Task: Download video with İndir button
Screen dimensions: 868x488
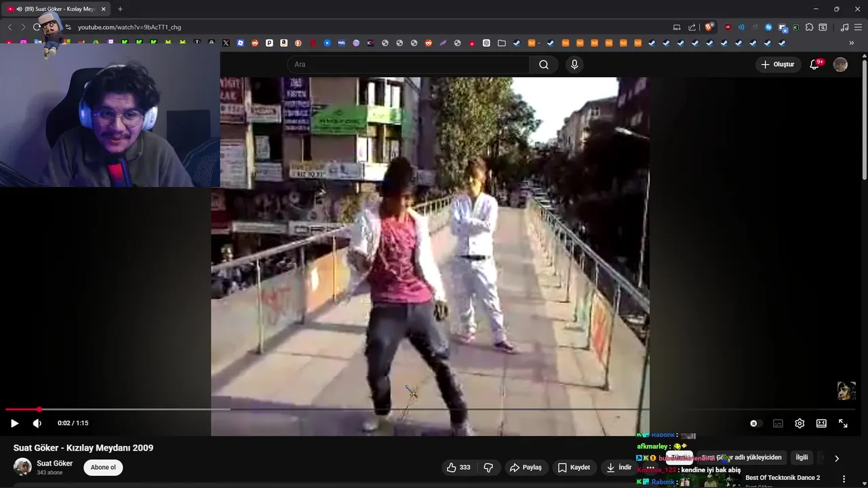Action: 619,467
